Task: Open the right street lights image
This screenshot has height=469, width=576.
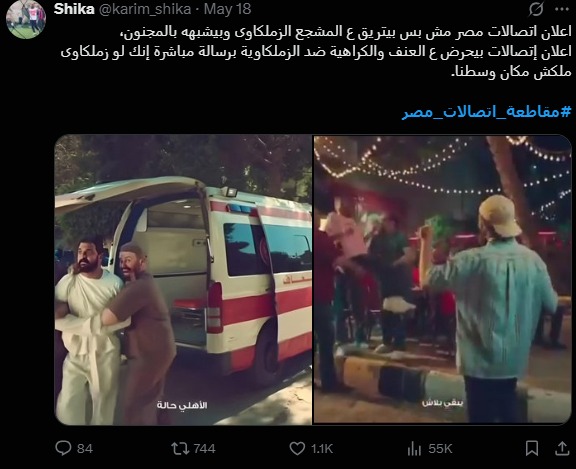Action: pyautogui.click(x=443, y=280)
